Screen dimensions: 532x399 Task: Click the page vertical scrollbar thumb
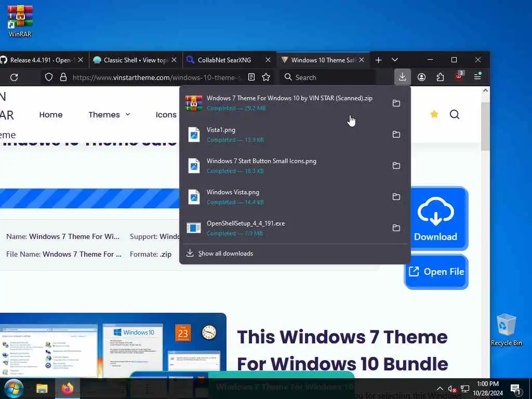[485, 126]
